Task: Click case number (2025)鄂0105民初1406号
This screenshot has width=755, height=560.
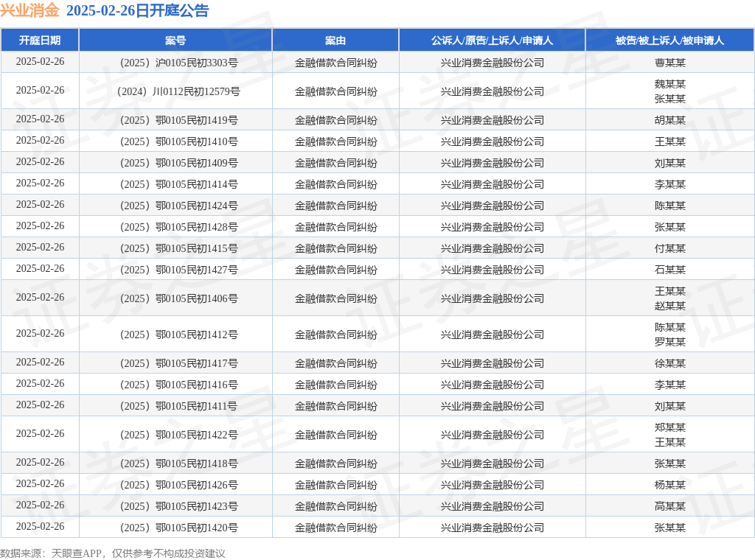Action: [178, 298]
